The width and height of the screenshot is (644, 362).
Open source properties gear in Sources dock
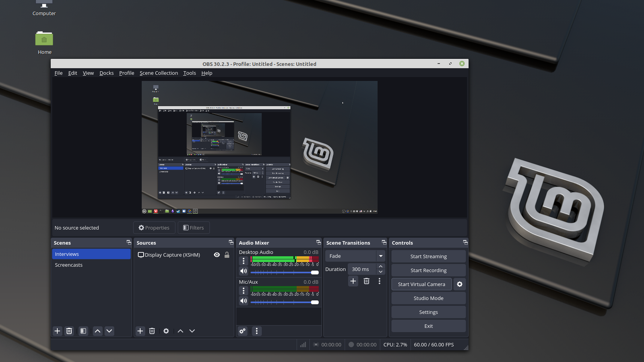pyautogui.click(x=166, y=331)
